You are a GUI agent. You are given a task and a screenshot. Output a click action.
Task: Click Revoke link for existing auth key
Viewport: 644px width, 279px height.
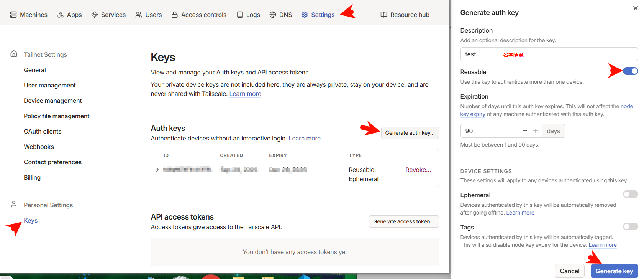tap(418, 170)
